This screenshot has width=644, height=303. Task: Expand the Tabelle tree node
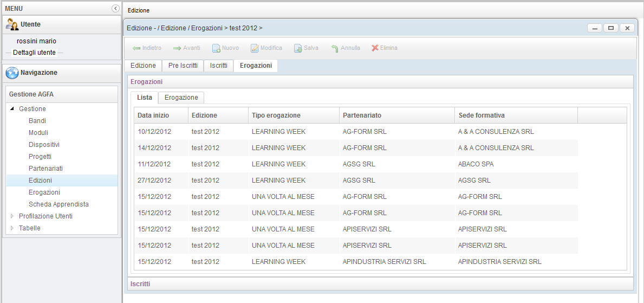coord(12,228)
